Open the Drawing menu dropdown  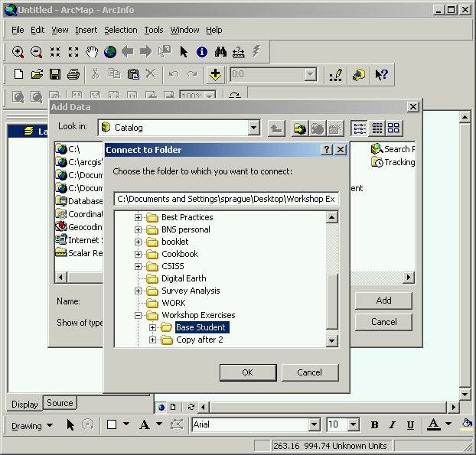(32, 426)
